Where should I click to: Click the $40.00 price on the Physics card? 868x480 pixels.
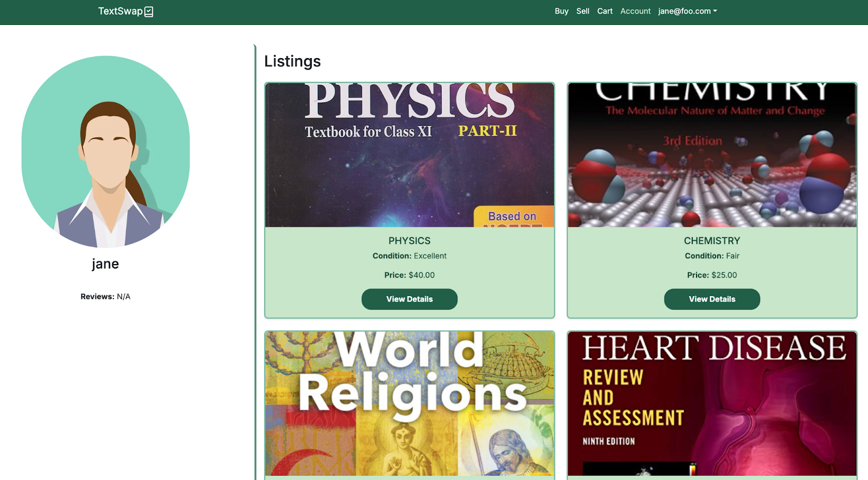(421, 275)
